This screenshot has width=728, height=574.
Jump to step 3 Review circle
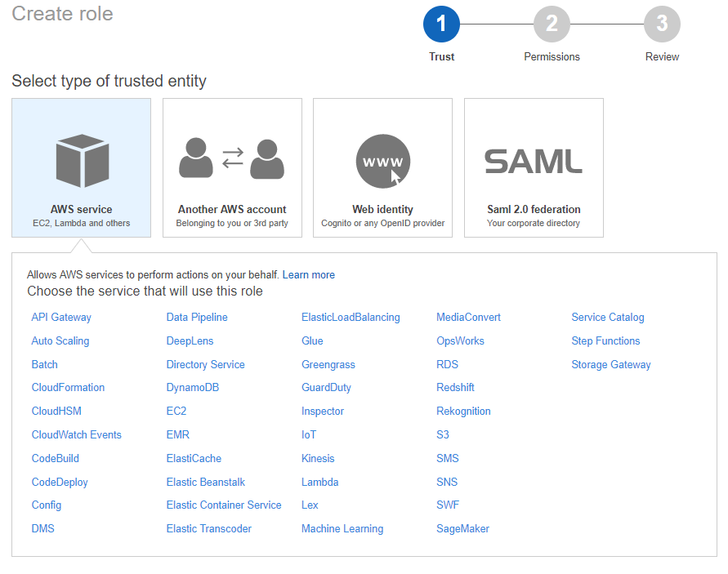[662, 24]
